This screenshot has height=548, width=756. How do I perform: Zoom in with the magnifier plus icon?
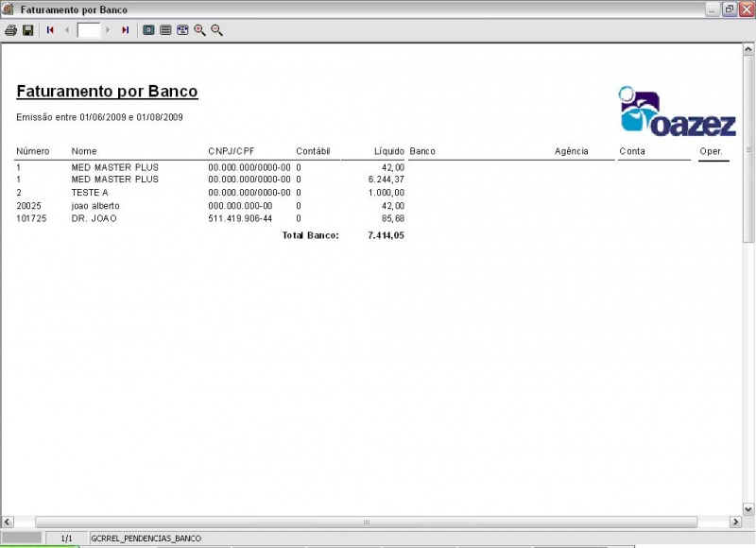coord(199,30)
